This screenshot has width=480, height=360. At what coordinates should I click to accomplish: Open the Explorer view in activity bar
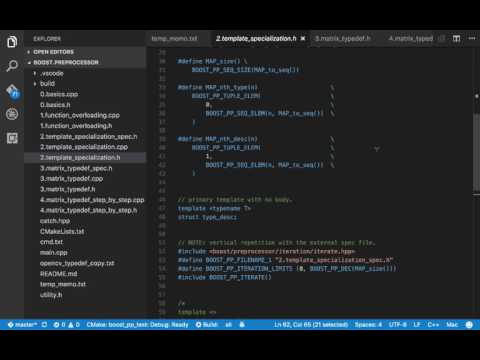(12, 42)
